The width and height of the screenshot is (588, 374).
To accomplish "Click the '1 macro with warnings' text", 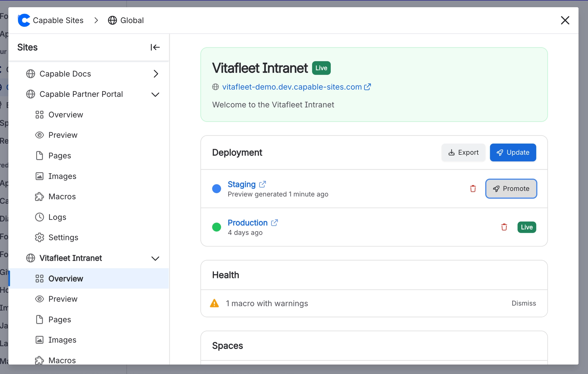I will click(x=267, y=303).
